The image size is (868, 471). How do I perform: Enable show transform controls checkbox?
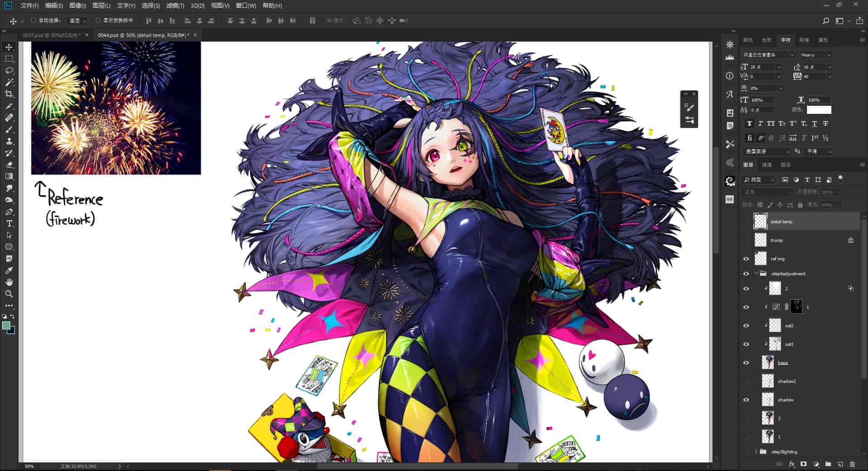[98, 20]
